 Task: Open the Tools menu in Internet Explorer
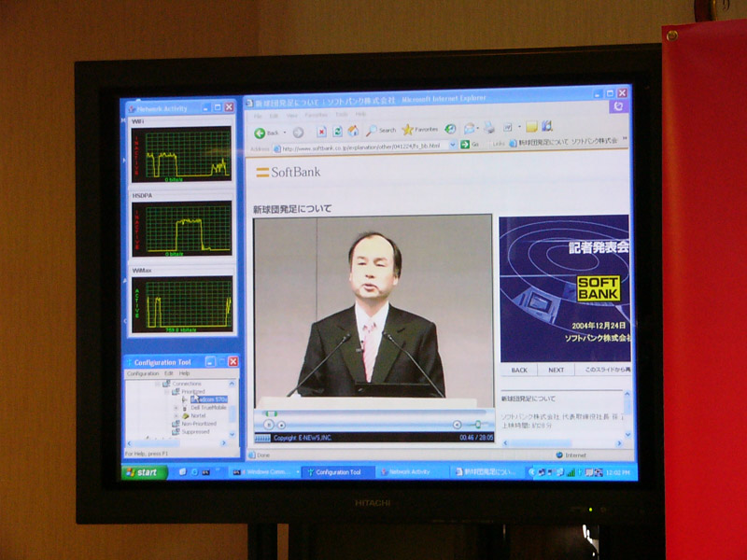click(x=342, y=115)
